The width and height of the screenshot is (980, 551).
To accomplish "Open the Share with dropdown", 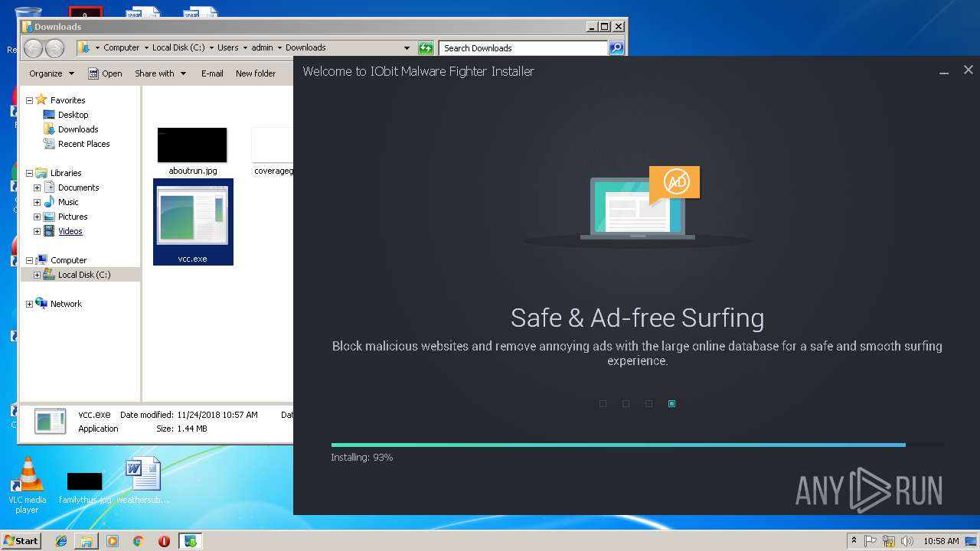I will pyautogui.click(x=160, y=73).
